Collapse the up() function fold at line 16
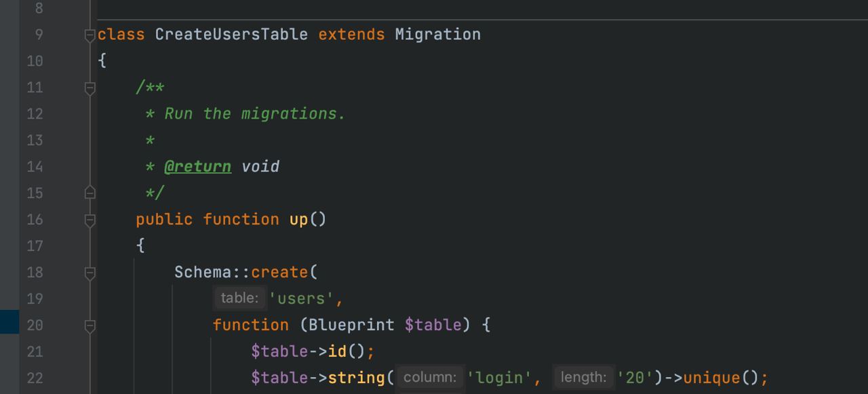This screenshot has width=868, height=394. click(x=90, y=220)
